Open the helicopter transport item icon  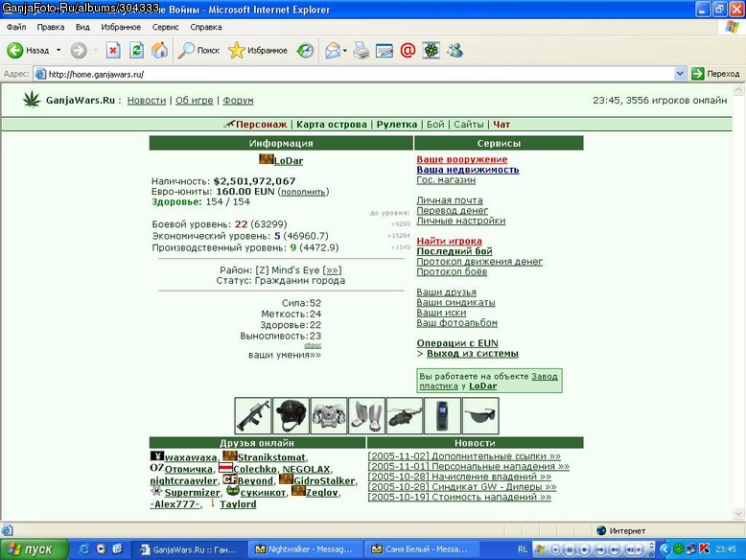point(405,416)
